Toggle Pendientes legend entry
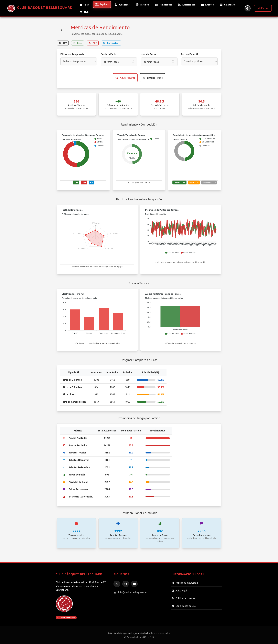 pyautogui.click(x=205, y=146)
